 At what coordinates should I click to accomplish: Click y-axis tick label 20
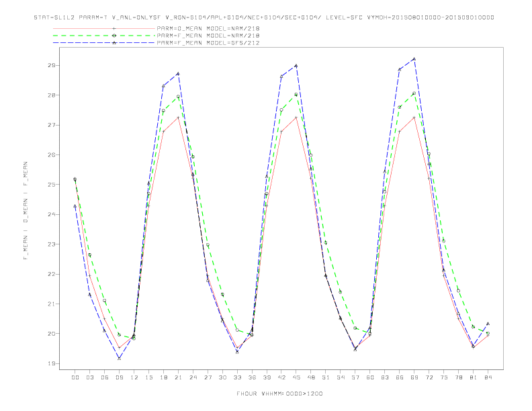[51, 334]
